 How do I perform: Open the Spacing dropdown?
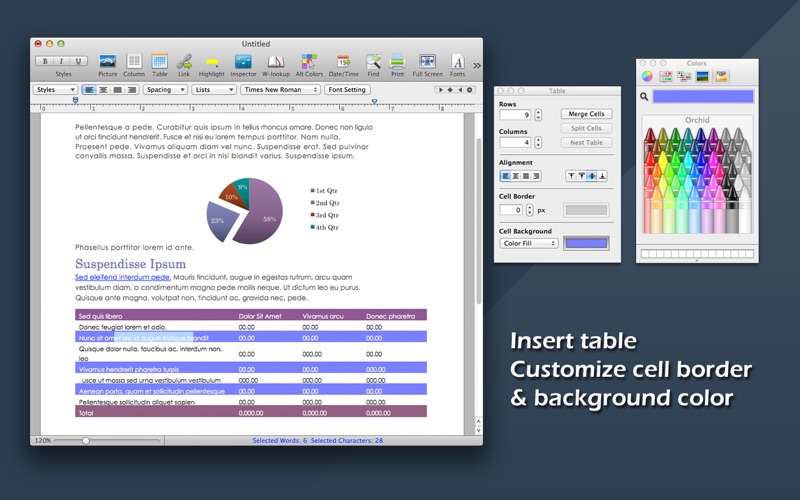tap(165, 90)
